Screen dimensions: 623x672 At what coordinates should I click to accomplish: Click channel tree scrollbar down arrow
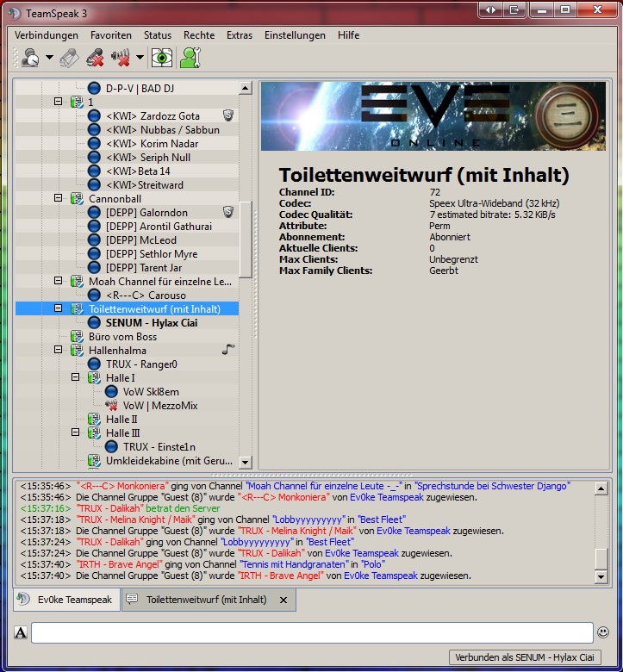click(246, 462)
